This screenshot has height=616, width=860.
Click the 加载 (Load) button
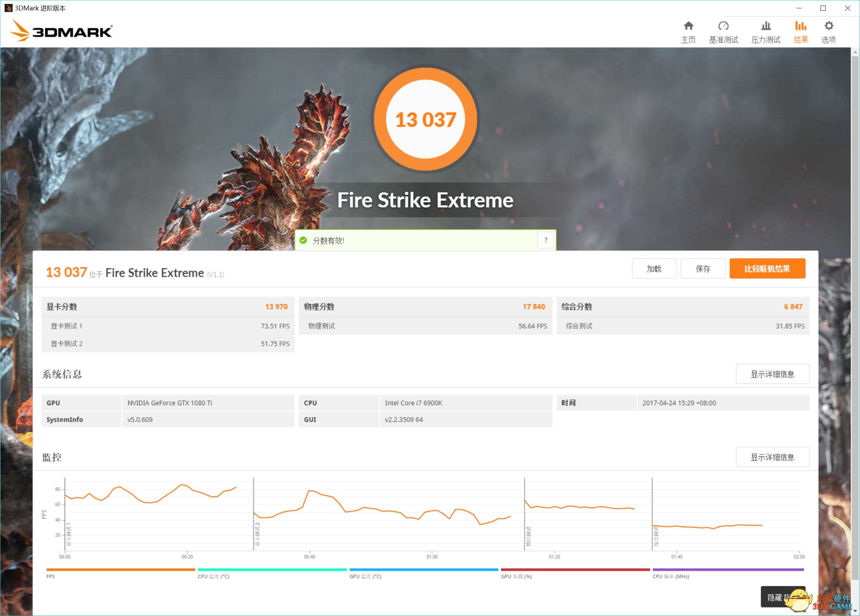(x=654, y=269)
